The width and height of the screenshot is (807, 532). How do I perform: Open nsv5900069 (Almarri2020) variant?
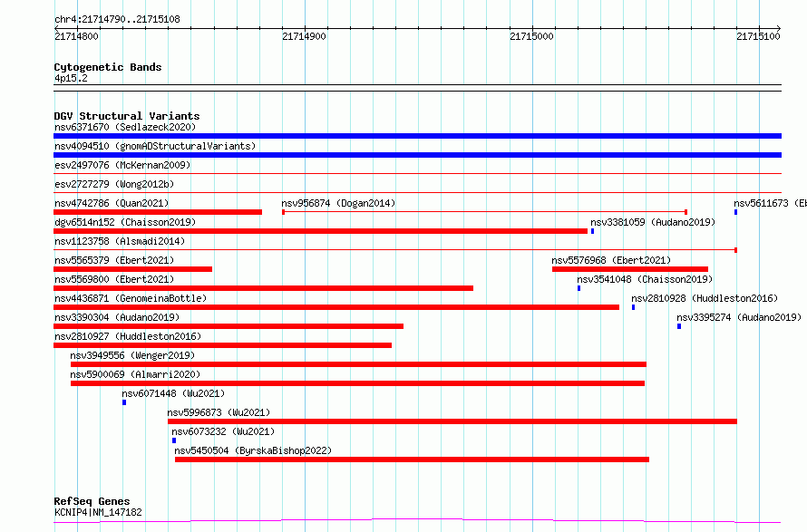[x=135, y=374]
